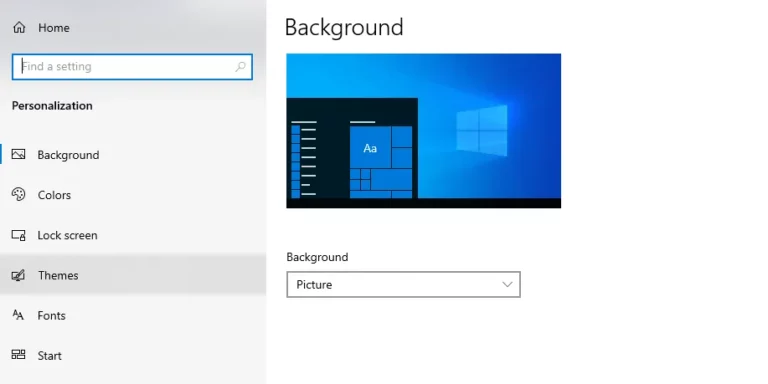Click the chevron arrow of Picture combo box
Viewport: 768px width, 384px height.
click(x=507, y=285)
